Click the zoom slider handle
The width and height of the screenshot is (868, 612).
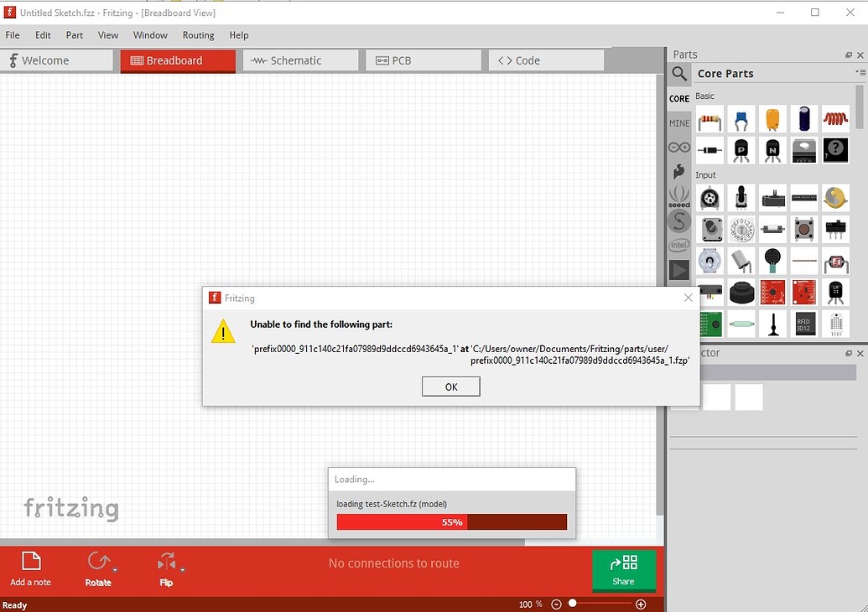point(573,603)
